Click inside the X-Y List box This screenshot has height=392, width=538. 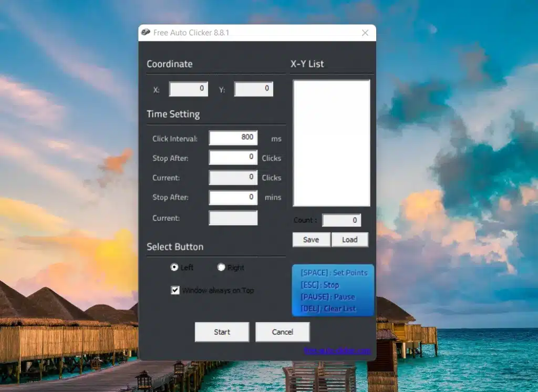click(x=332, y=143)
